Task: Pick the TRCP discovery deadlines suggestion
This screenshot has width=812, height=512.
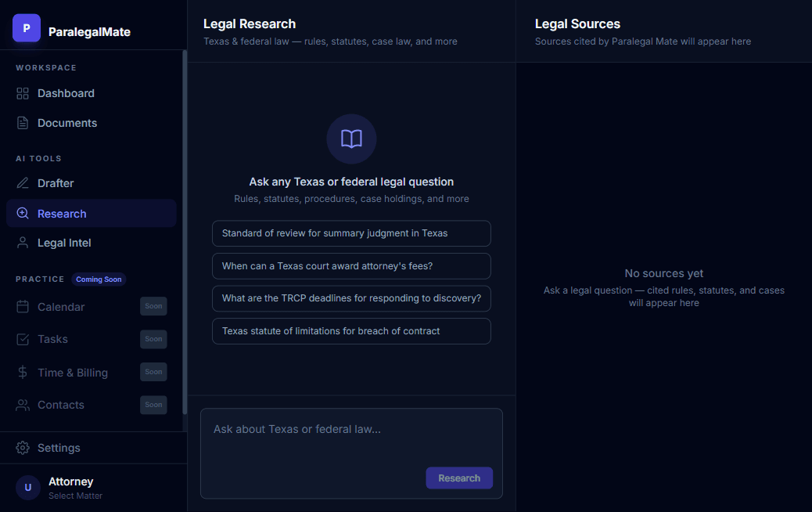Action: (x=351, y=298)
